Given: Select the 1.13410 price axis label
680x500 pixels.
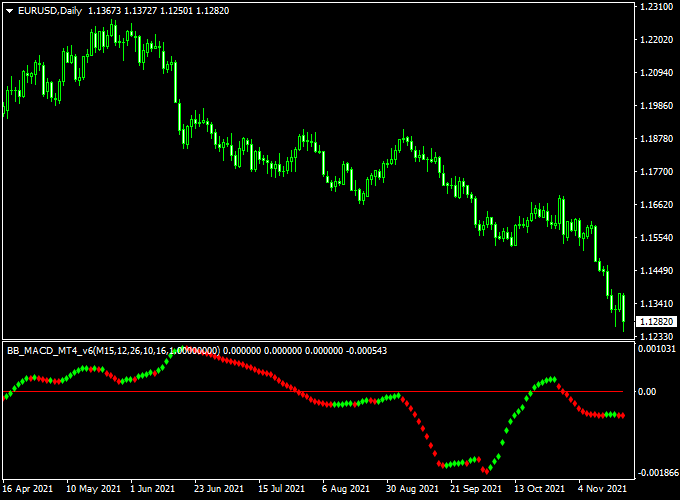Looking at the screenshot, I should coord(657,304).
